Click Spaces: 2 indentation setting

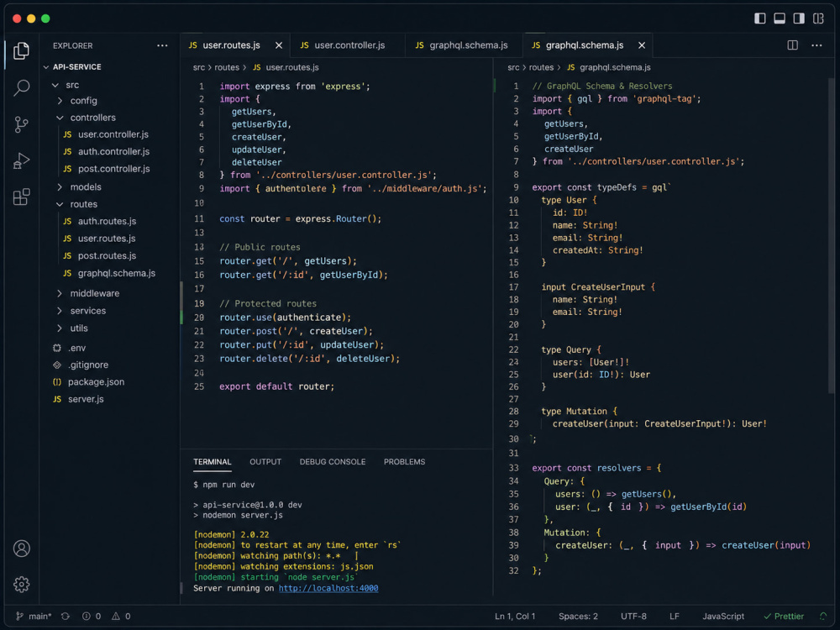coord(578,616)
